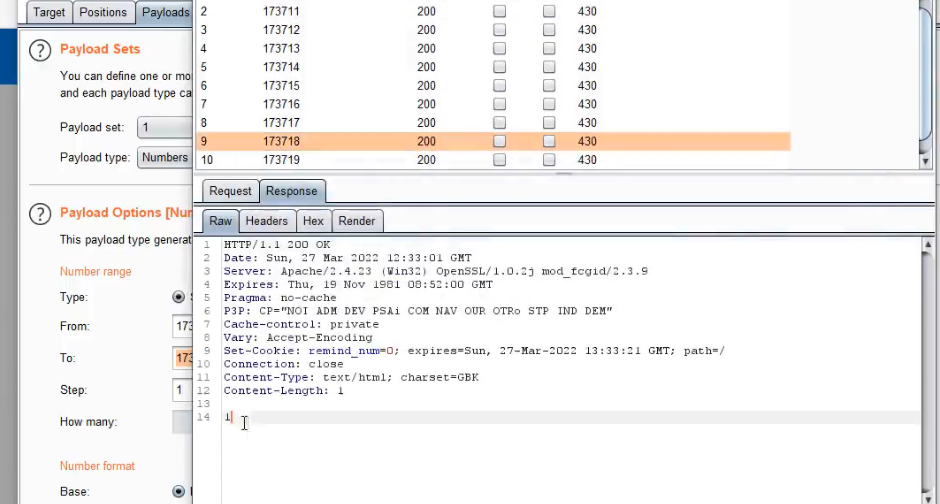Click the How many field
940x504 pixels.
(x=183, y=422)
